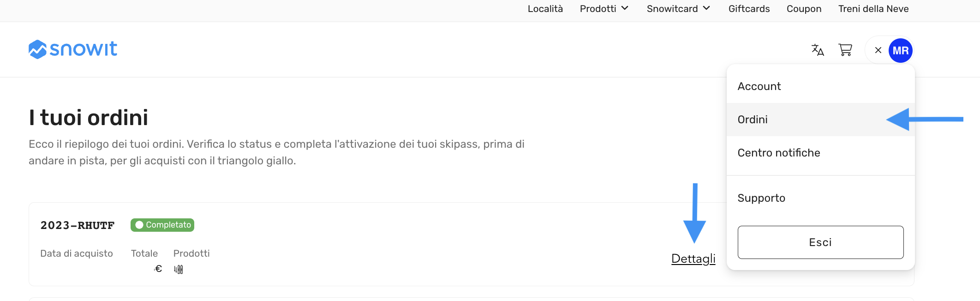Click the green Completato status badge

pos(162,225)
